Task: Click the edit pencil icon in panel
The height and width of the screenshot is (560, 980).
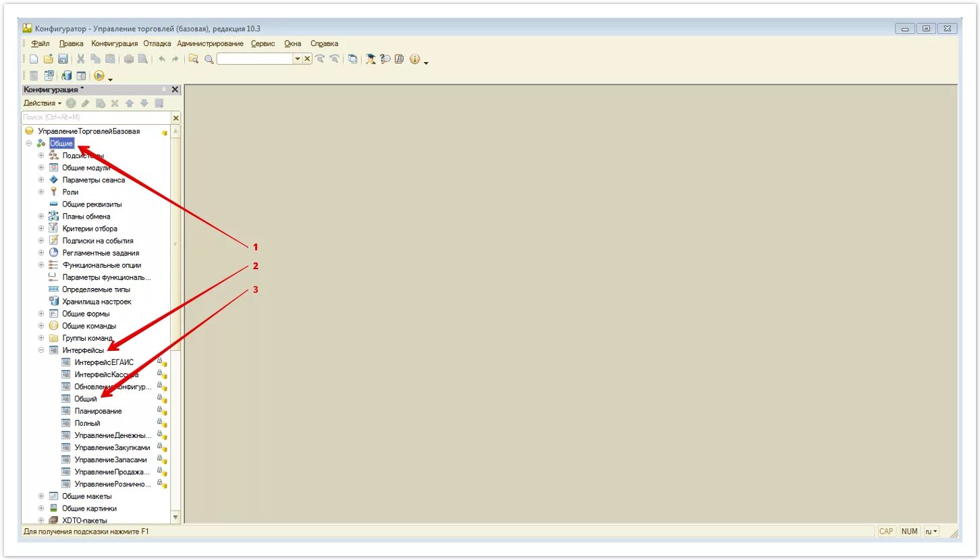Action: (86, 103)
